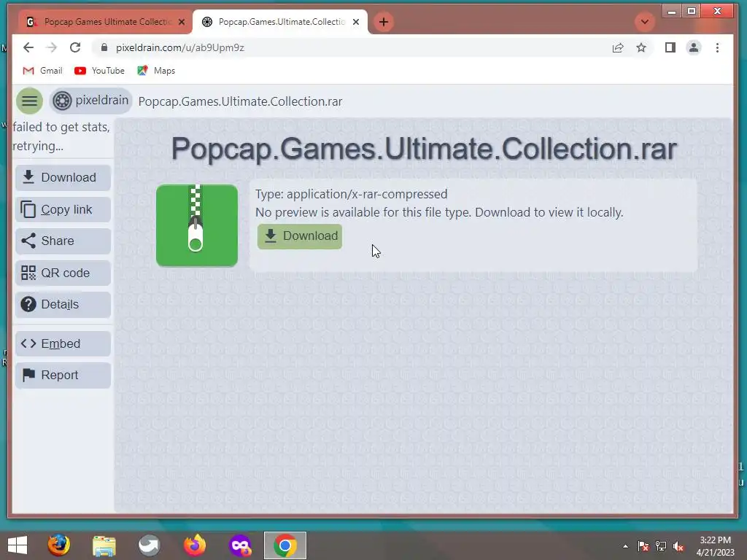Open the purple mask app in taskbar
Image resolution: width=747 pixels, height=560 pixels.
coord(239,545)
